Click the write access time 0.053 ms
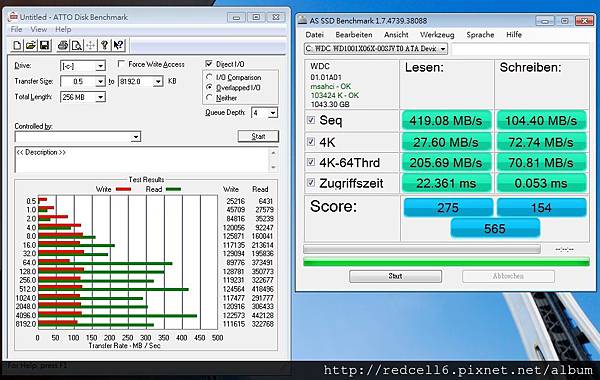600x380 pixels. click(541, 183)
